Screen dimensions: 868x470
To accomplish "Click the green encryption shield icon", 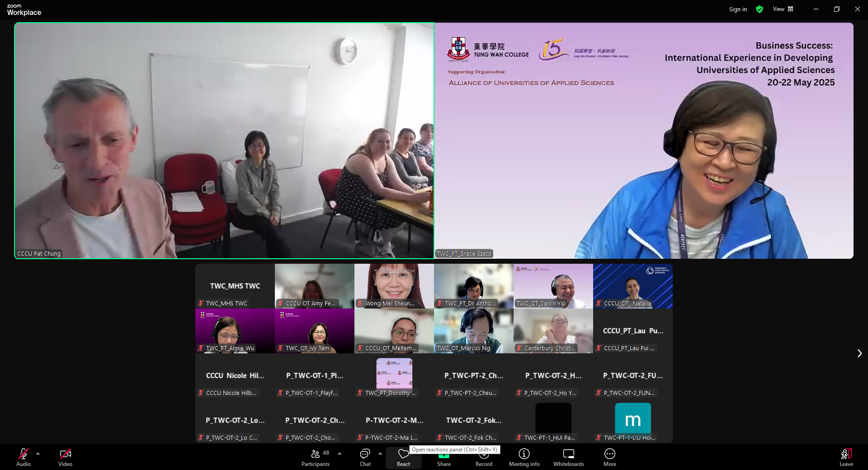I will click(x=759, y=9).
